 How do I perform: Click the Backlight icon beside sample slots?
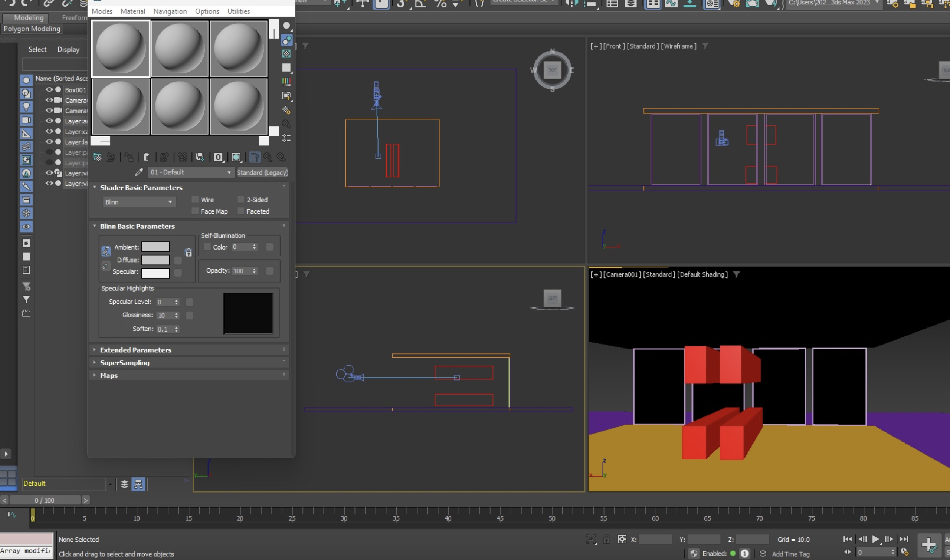pos(286,40)
